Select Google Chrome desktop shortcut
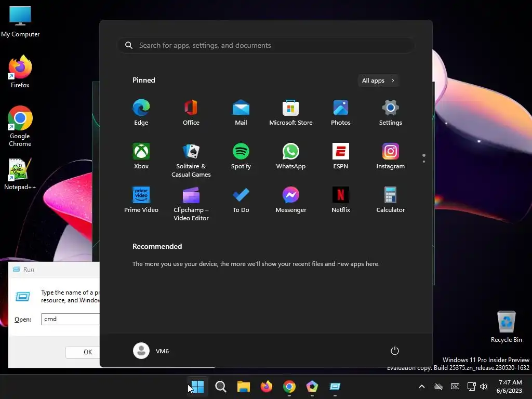 [x=20, y=126]
